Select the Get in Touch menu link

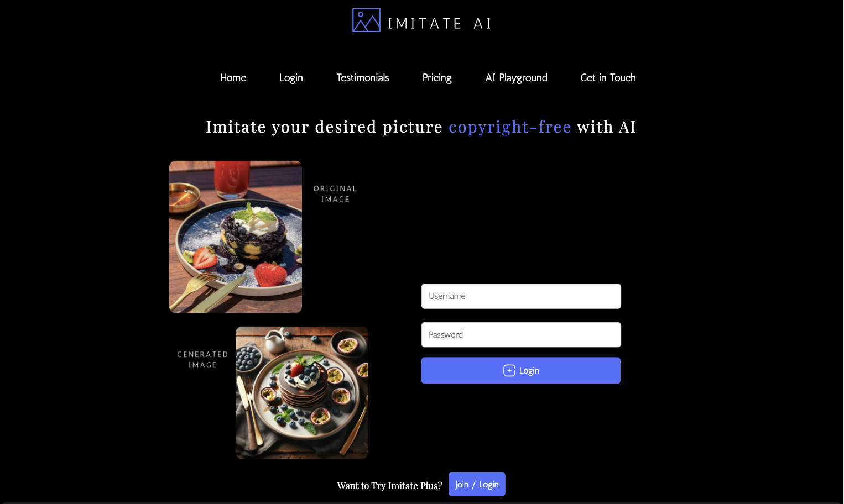click(608, 78)
